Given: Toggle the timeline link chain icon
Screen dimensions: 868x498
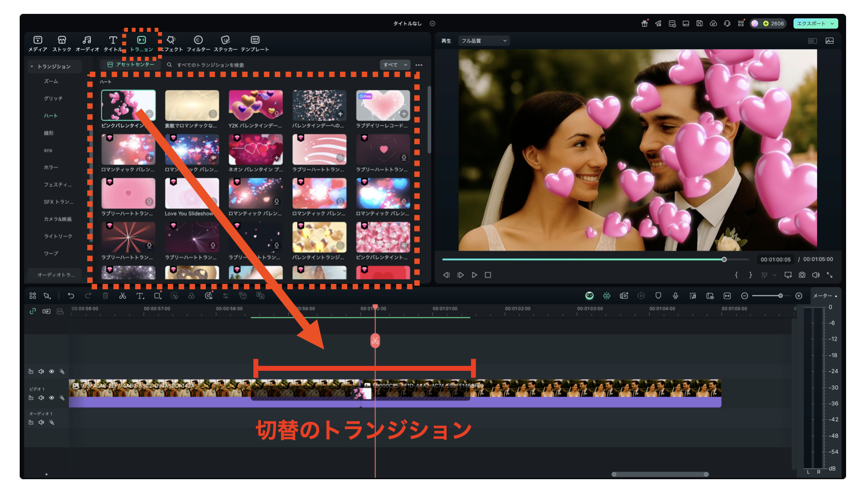Looking at the screenshot, I should (32, 311).
